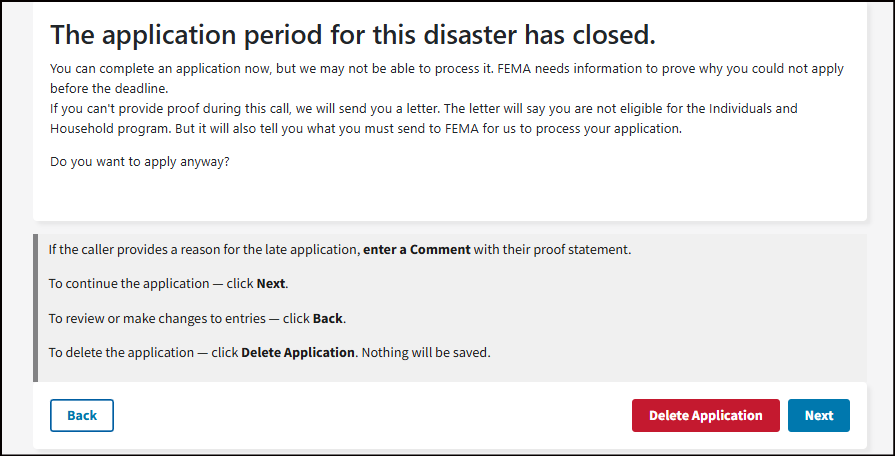Click the 'If the caller provides a reason' text
The width and height of the screenshot is (895, 456).
[x=204, y=249]
